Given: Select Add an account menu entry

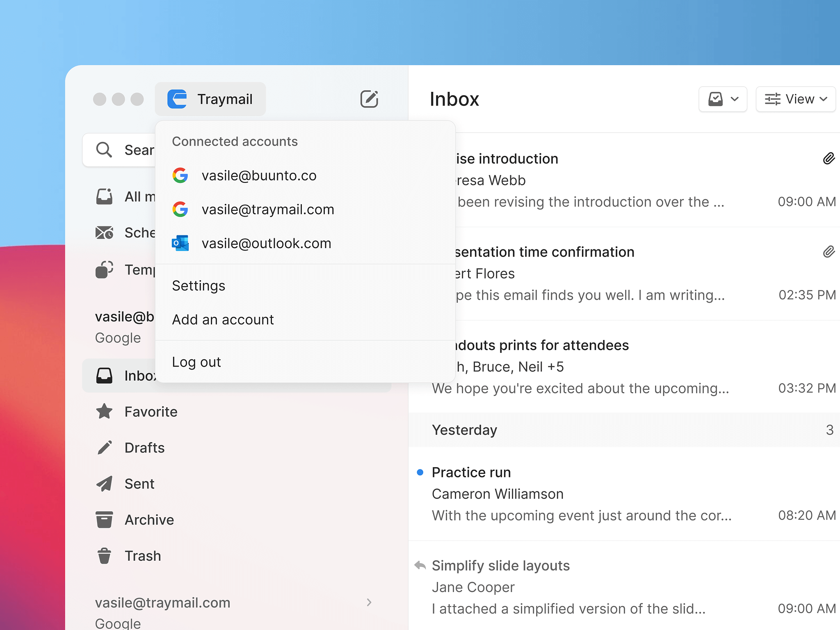Looking at the screenshot, I should click(x=223, y=320).
